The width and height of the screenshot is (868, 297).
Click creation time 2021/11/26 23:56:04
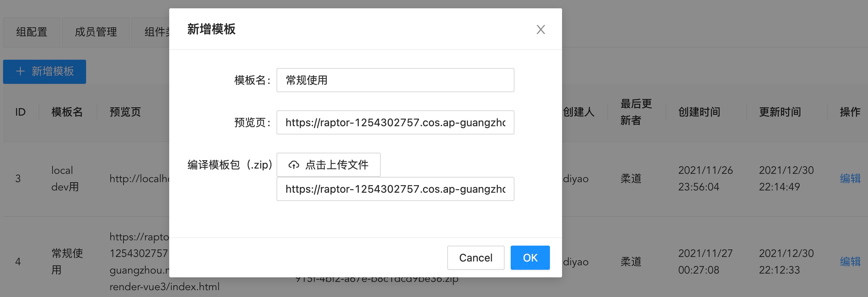tap(705, 178)
